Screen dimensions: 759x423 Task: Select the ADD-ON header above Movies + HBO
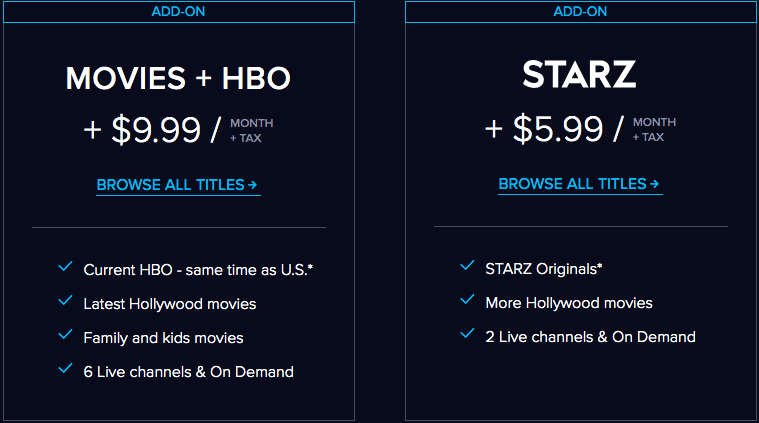tap(179, 12)
